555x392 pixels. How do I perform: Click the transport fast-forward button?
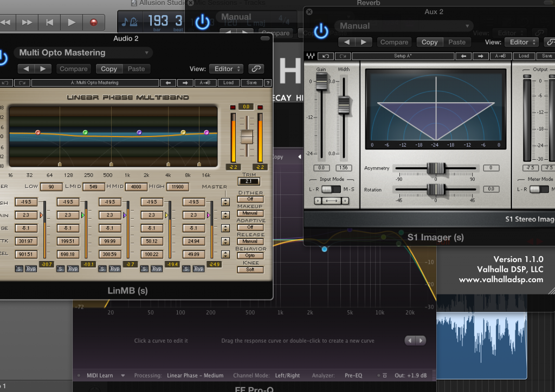(x=27, y=23)
